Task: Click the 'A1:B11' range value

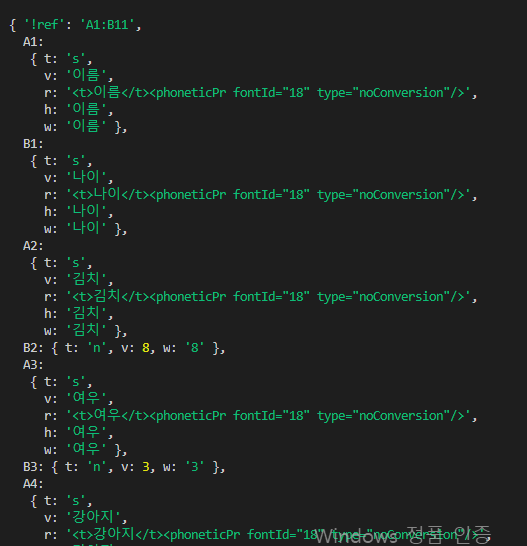Action: coord(107,25)
